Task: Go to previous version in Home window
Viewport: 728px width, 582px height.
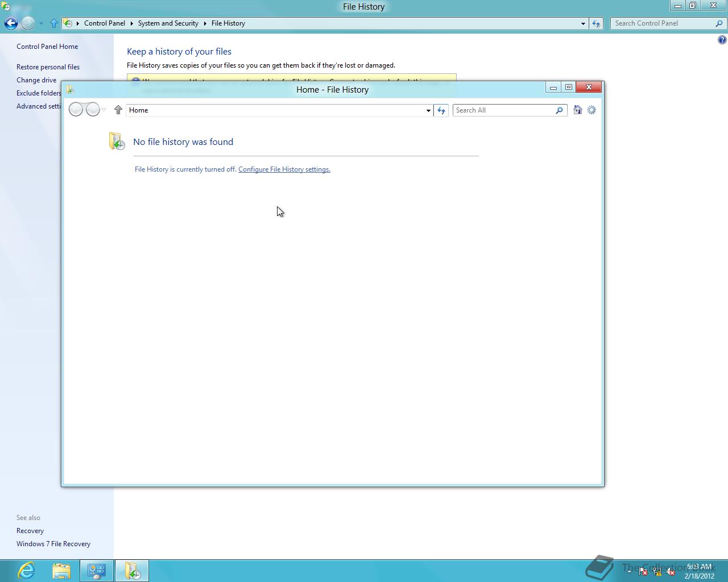Action: pos(76,109)
